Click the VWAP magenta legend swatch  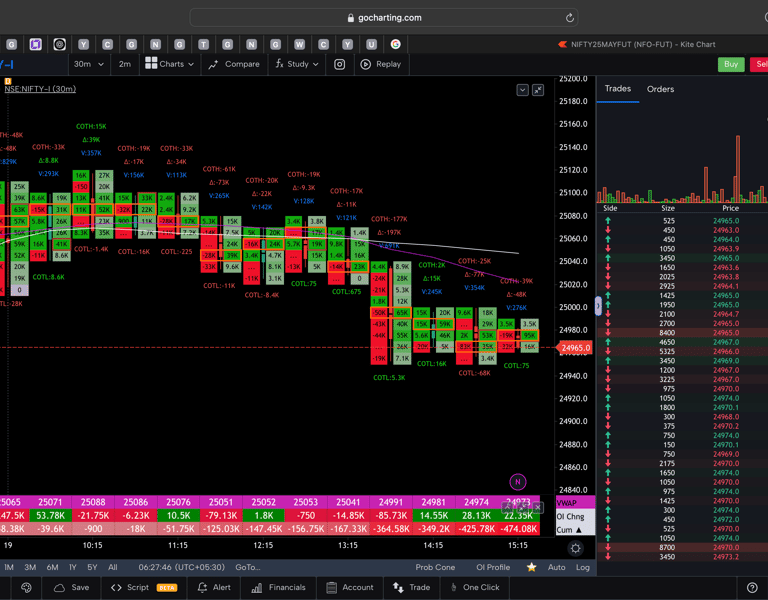575,503
